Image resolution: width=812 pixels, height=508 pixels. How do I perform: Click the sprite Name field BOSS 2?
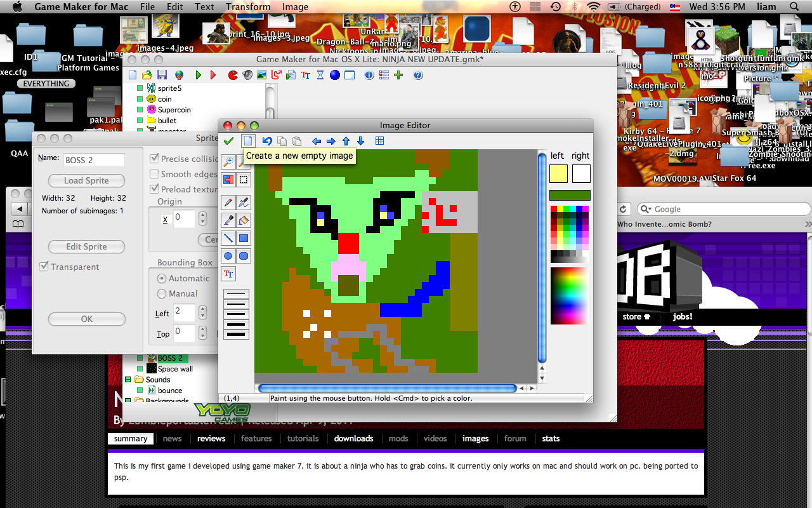click(93, 160)
